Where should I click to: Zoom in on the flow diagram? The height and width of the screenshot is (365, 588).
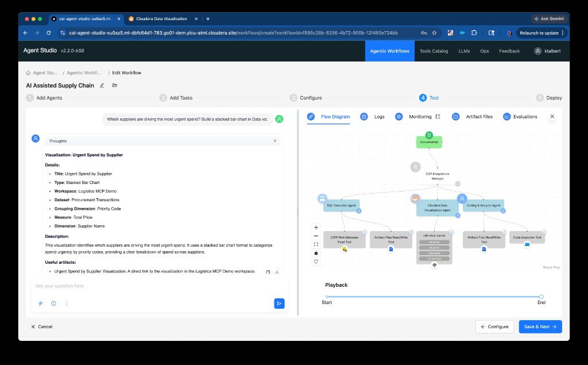pyautogui.click(x=316, y=228)
